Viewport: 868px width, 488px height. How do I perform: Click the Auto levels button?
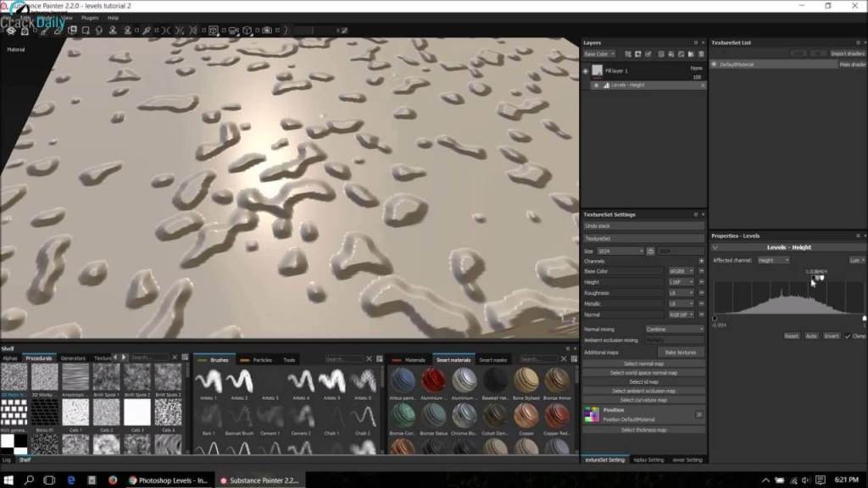point(811,335)
